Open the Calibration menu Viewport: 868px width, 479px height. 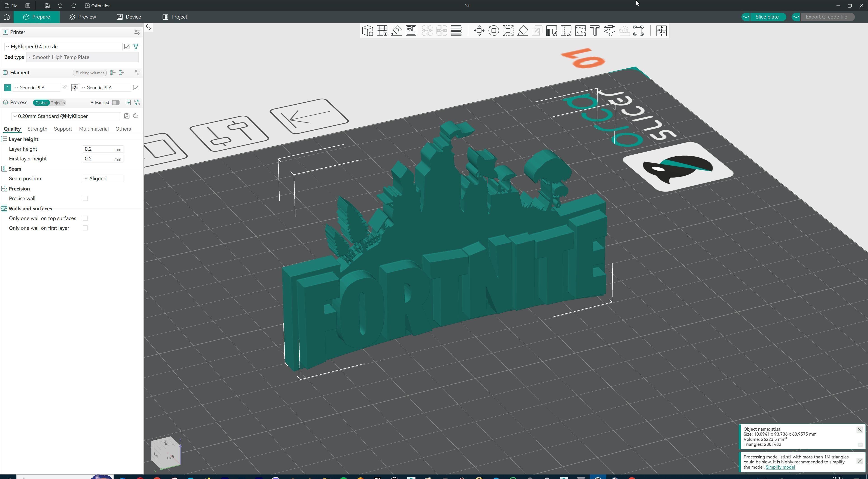98,6
